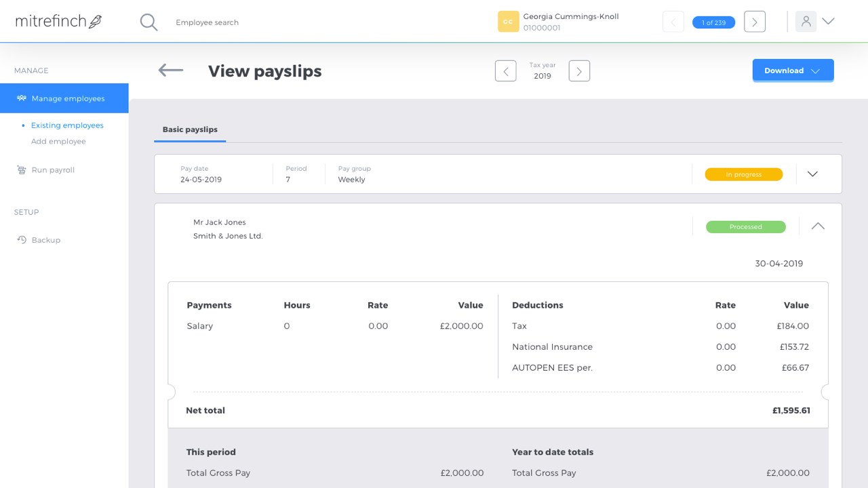
Task: Click the In progress status badge
Action: click(x=743, y=175)
